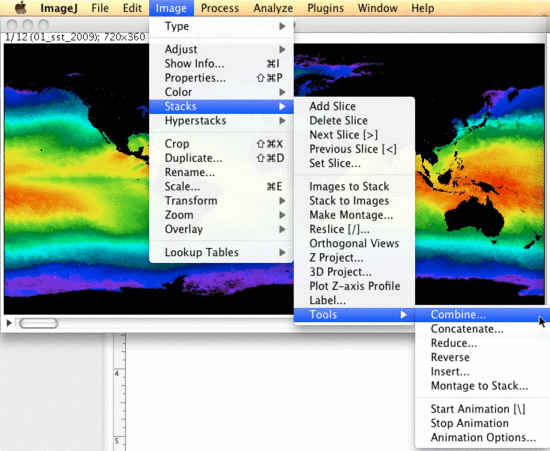The width and height of the screenshot is (550, 451).
Task: Choose Show Info... from Image menu
Action: pos(221,63)
